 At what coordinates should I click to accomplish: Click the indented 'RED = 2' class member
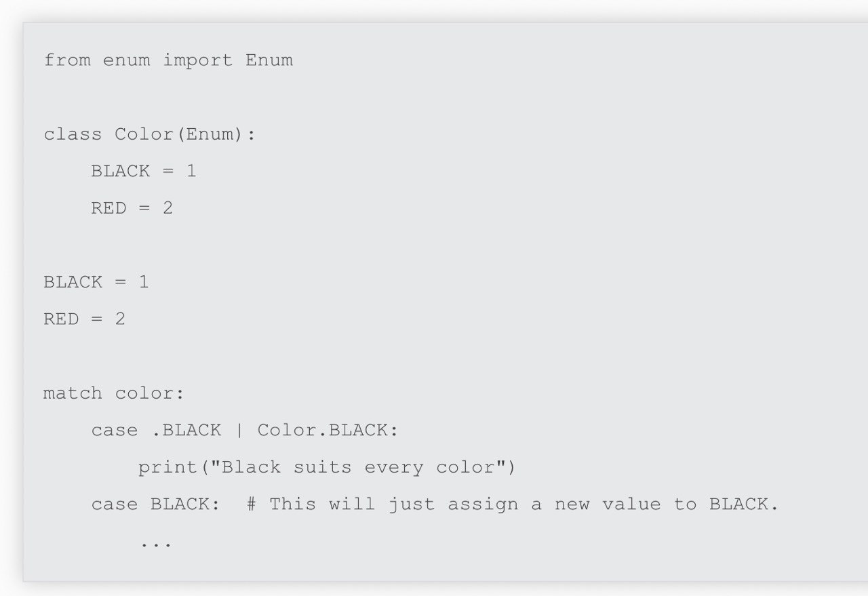click(x=132, y=208)
